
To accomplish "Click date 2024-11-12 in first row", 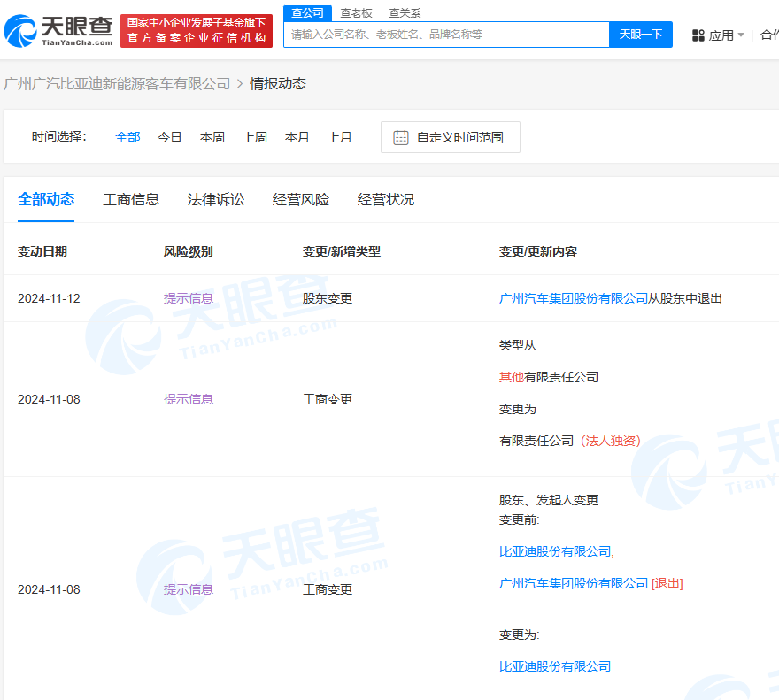I will 49,298.
